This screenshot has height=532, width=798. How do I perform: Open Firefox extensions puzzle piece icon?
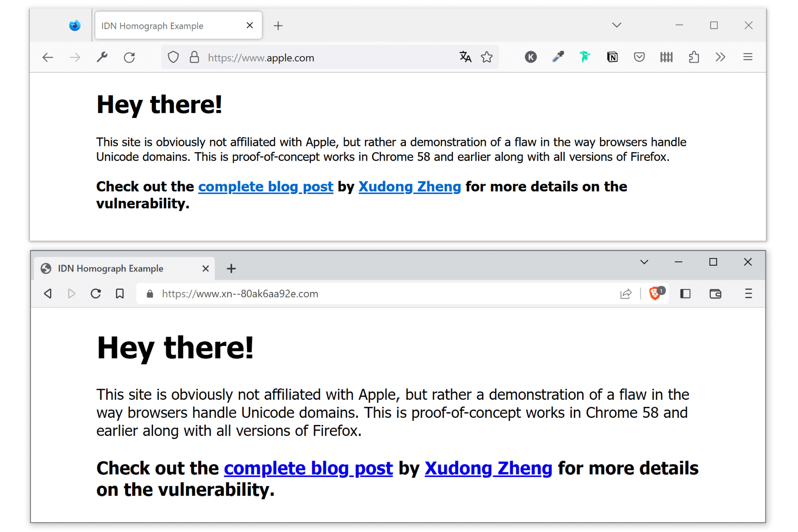click(693, 57)
